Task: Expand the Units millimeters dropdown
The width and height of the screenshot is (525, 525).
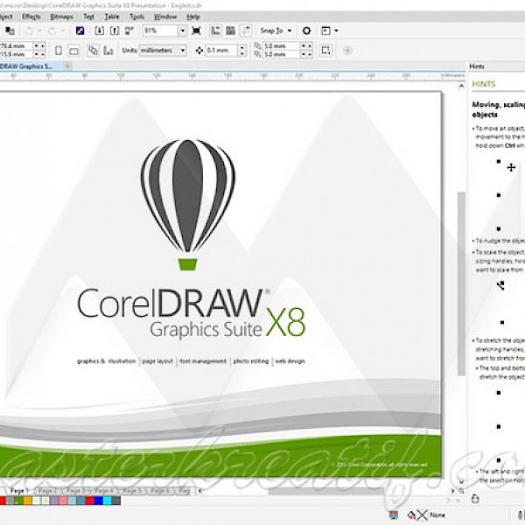Action: pyautogui.click(x=183, y=51)
